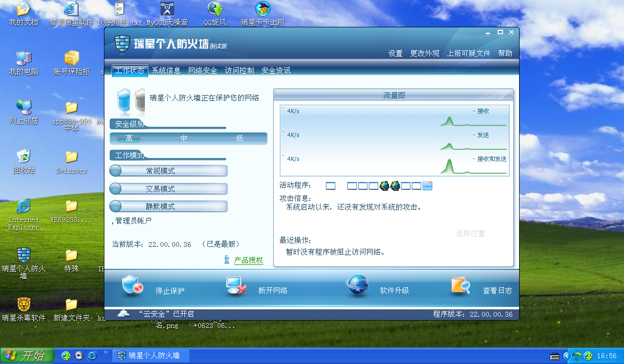This screenshot has width=624, height=364.
Task: Select the last window-style active program icon
Action: point(427,186)
